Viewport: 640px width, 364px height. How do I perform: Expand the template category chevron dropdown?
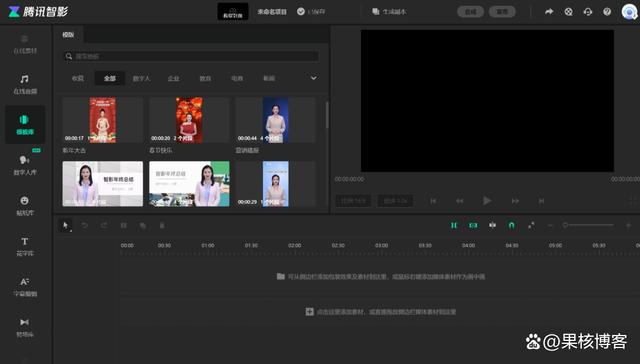(x=313, y=78)
